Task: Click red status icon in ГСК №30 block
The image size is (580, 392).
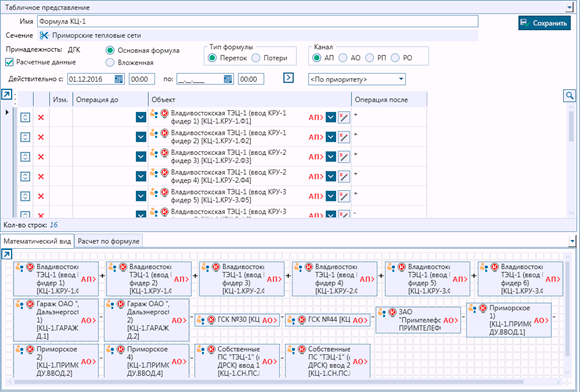Action: pos(211,320)
